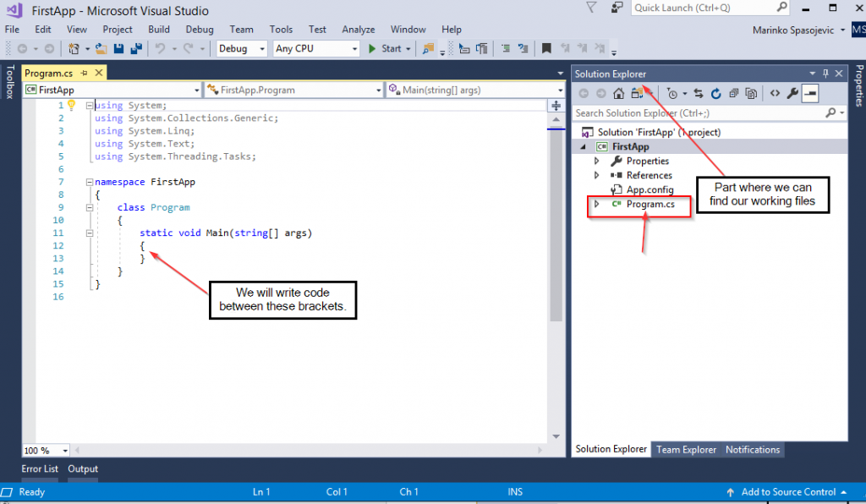Open the Toolbox side panel

[x=10, y=81]
